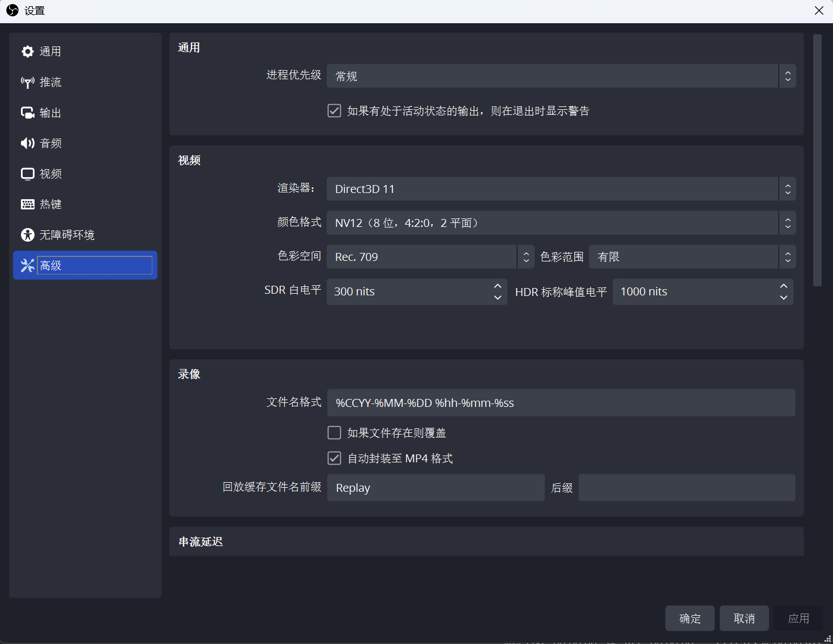This screenshot has width=833, height=644.
Task: Select the 视频 settings page
Action: point(85,174)
